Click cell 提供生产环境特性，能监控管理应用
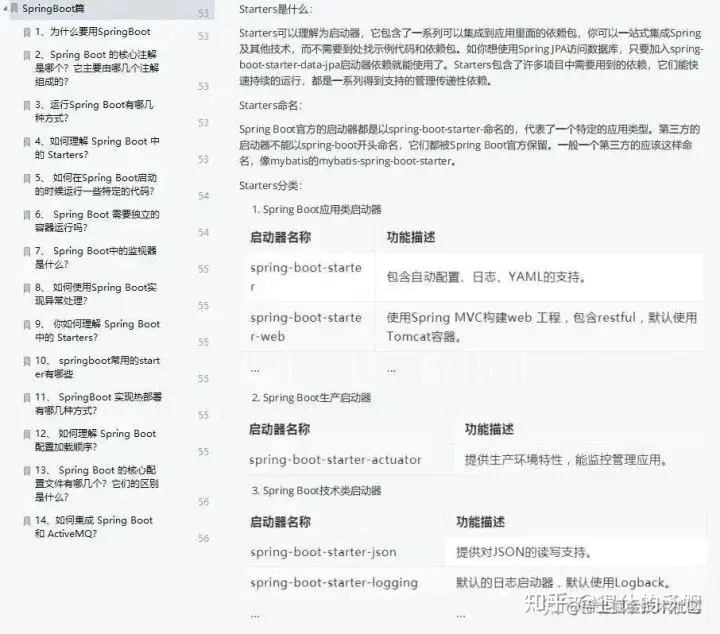720x634 pixels. (566, 460)
